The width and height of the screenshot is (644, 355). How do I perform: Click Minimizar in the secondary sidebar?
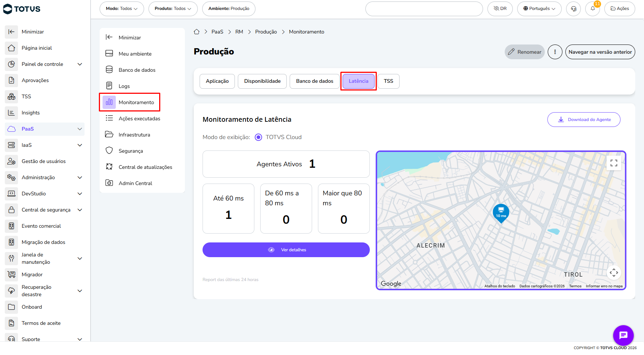130,38
